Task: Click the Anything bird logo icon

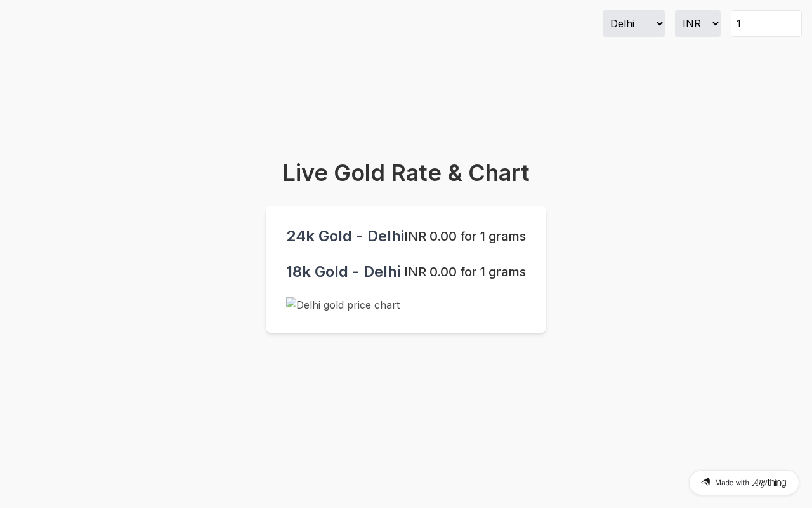Action: [x=705, y=483]
